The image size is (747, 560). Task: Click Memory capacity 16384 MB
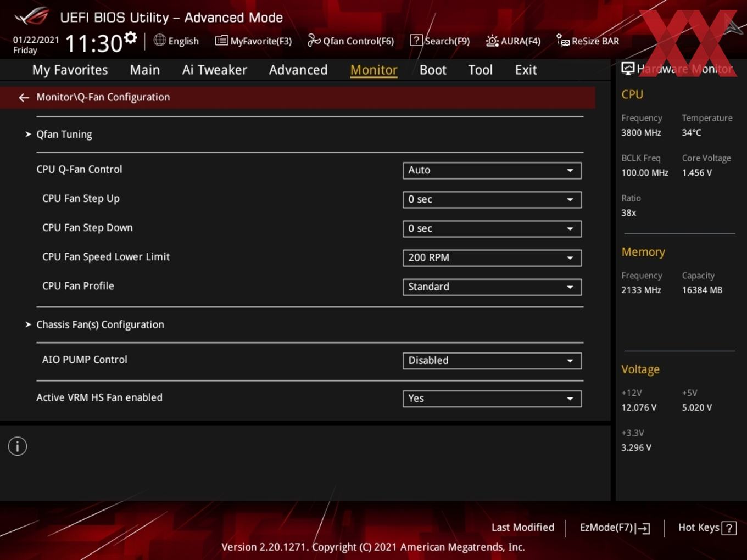702,290
